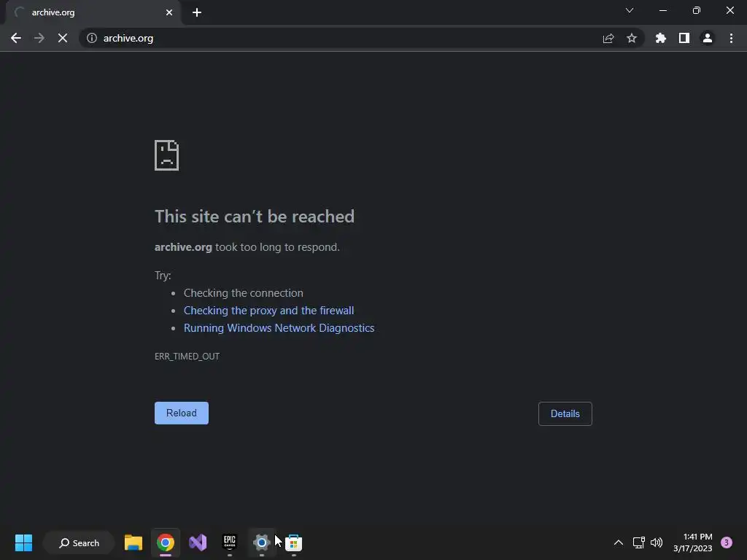Click the Details button
The width and height of the screenshot is (747, 560).
click(x=565, y=414)
